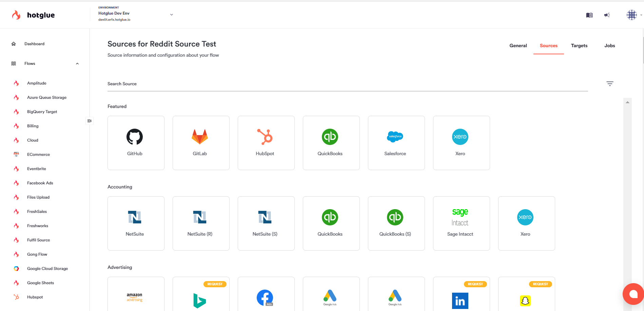
Task: Select NetSuite (S) source card
Action: [266, 223]
